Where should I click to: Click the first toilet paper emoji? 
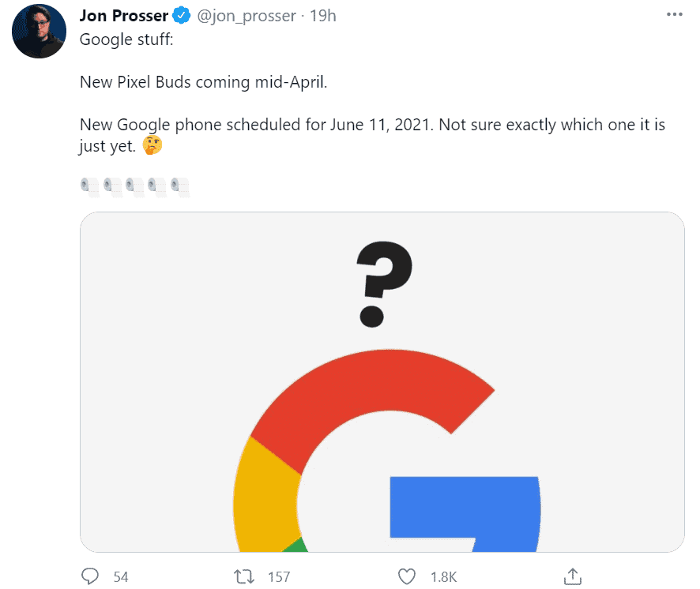pyautogui.click(x=89, y=187)
